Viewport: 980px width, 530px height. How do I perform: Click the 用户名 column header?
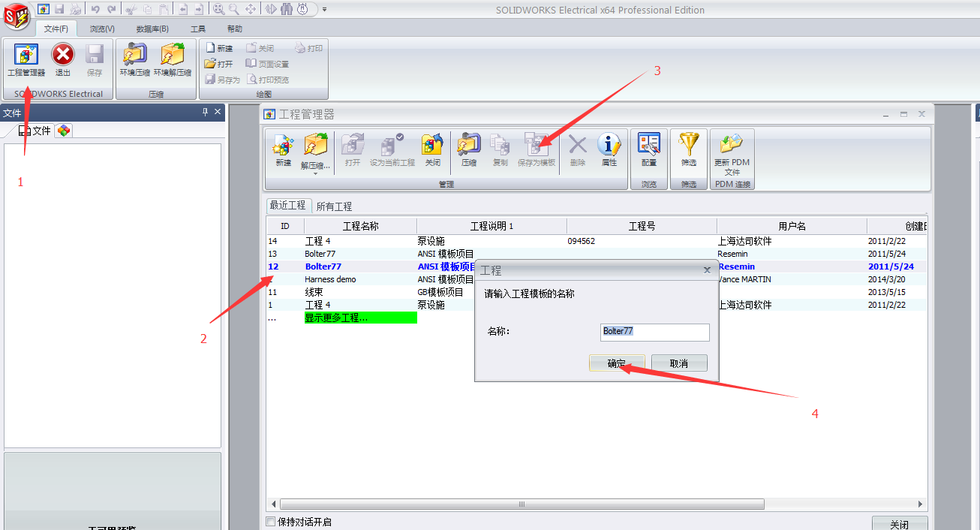792,226
